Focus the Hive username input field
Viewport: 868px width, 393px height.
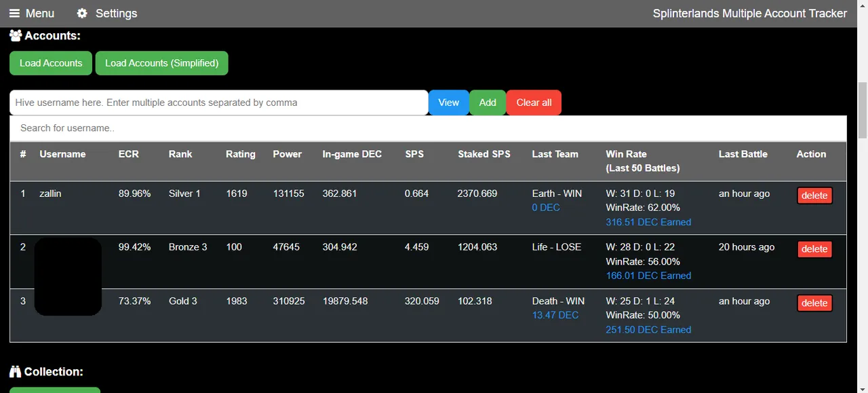219,102
